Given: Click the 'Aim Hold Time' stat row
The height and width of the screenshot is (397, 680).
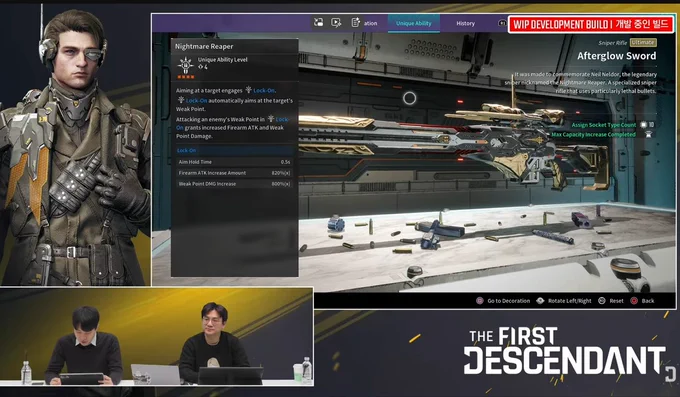Looking at the screenshot, I should tap(234, 162).
